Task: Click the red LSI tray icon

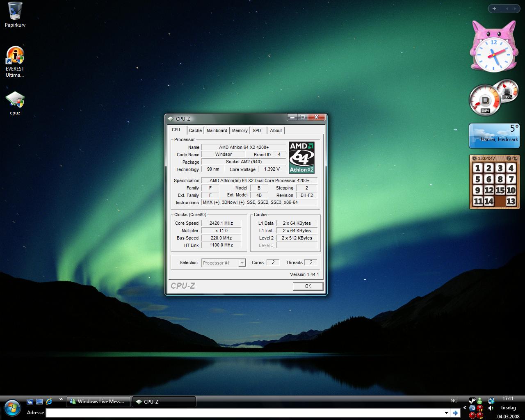Action: [480, 408]
